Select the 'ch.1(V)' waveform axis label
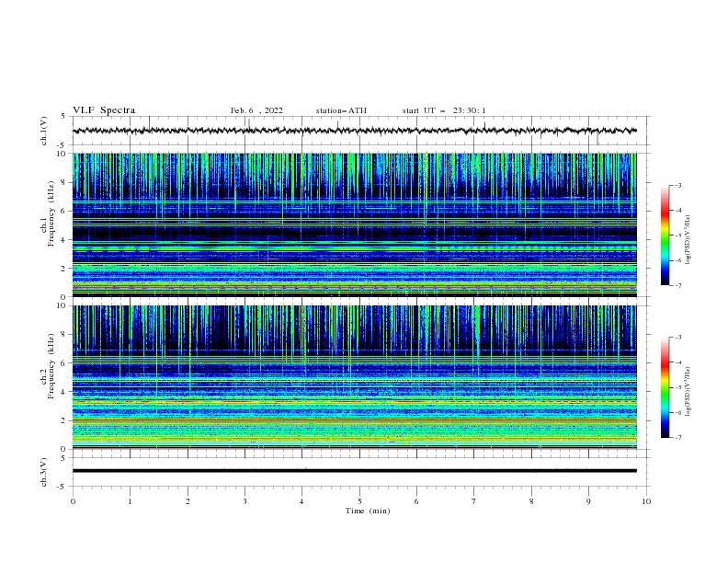 [43, 131]
